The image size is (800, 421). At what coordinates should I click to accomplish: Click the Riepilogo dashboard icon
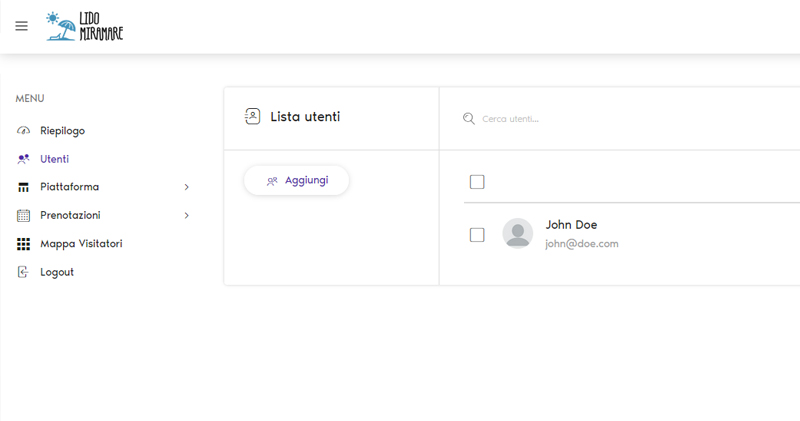pos(24,131)
